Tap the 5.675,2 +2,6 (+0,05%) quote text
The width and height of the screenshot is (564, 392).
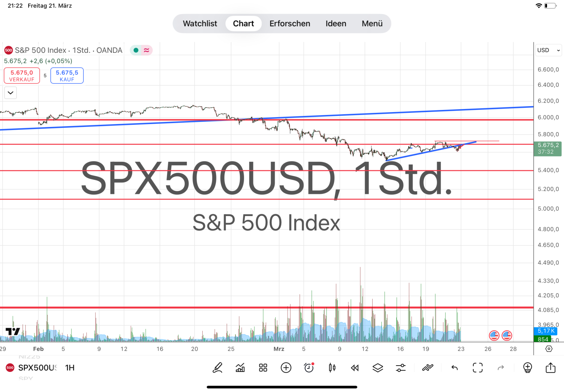38,61
